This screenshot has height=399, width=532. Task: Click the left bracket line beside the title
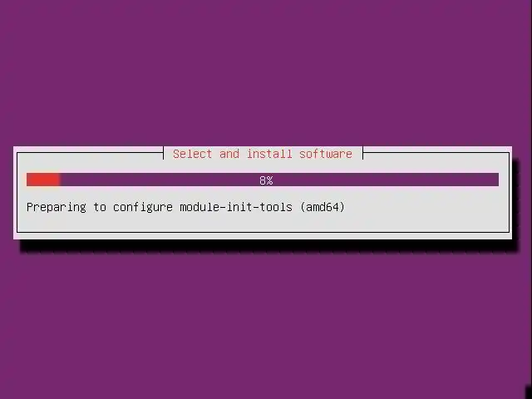164,153
